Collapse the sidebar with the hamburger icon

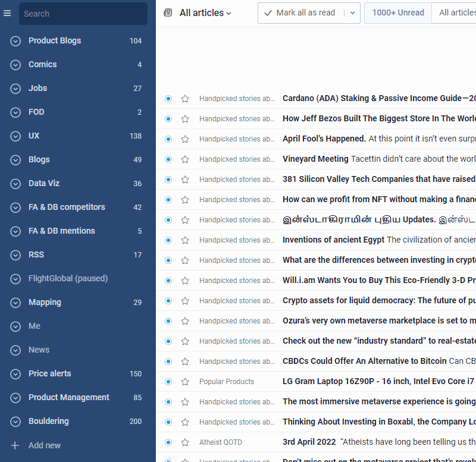[x=8, y=13]
